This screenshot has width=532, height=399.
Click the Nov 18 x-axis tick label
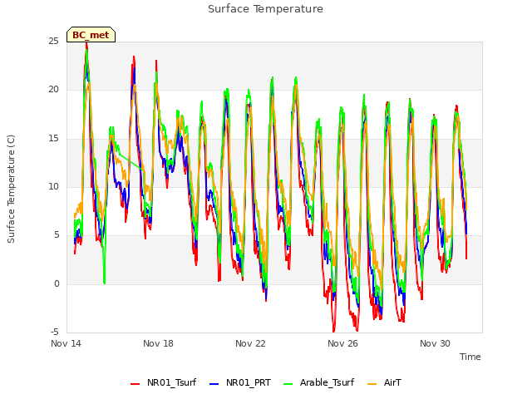[x=158, y=343]
